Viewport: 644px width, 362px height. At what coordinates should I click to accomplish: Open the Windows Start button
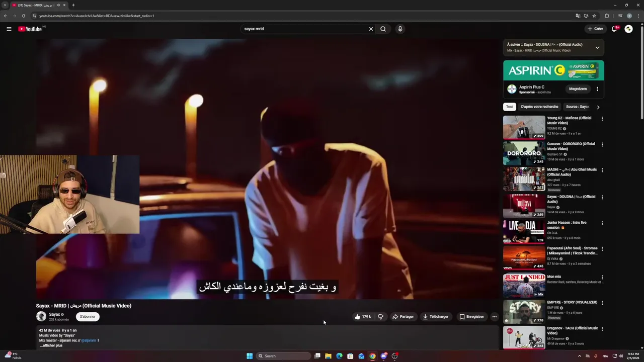(x=250, y=356)
